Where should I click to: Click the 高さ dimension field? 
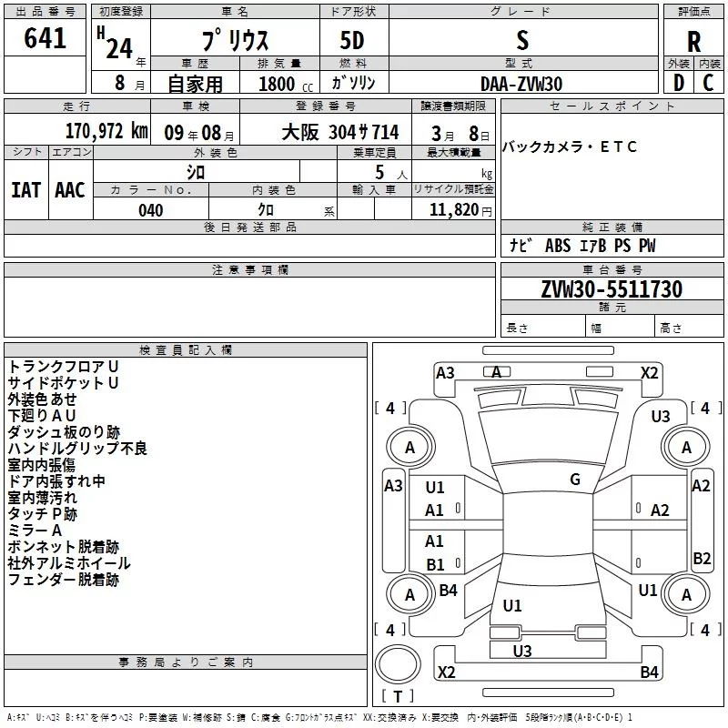690,328
